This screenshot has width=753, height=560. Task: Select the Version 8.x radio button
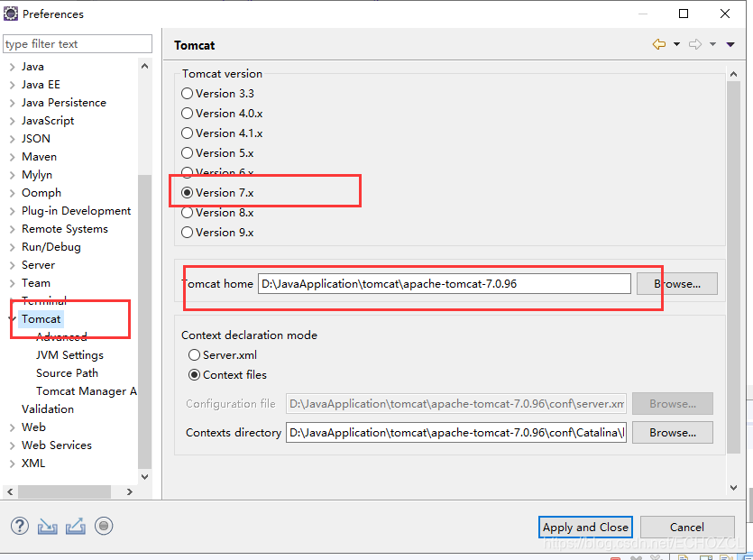tap(187, 212)
